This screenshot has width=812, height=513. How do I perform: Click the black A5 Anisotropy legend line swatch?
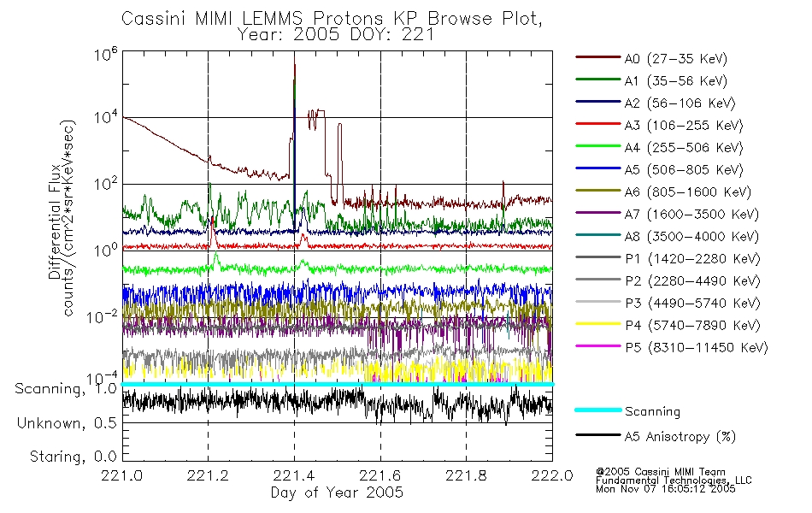click(x=598, y=435)
